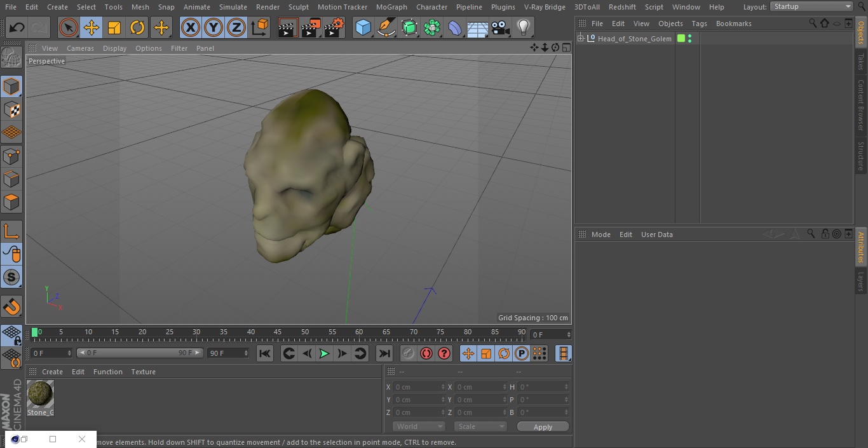Open the Object Manager Tags menu
Image resolution: width=868 pixels, height=448 pixels.
[699, 24]
